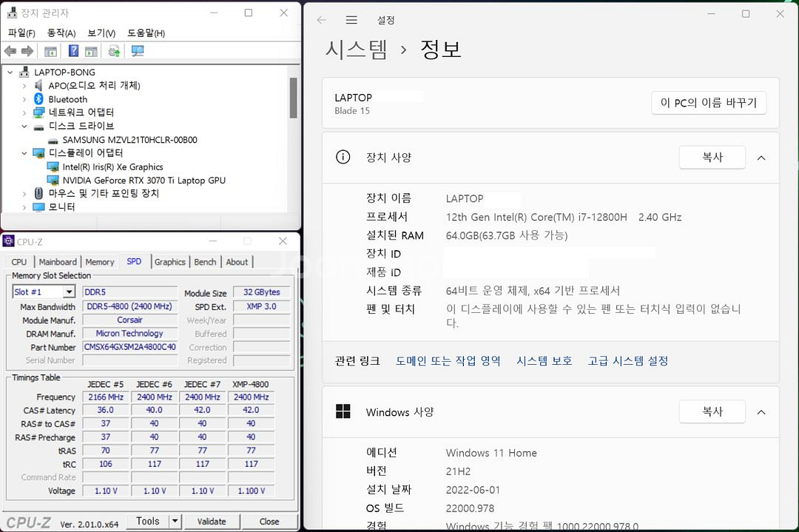Screen dimensions: 799x532
Task: Click the back arrow in Settings window
Action: click(x=322, y=20)
